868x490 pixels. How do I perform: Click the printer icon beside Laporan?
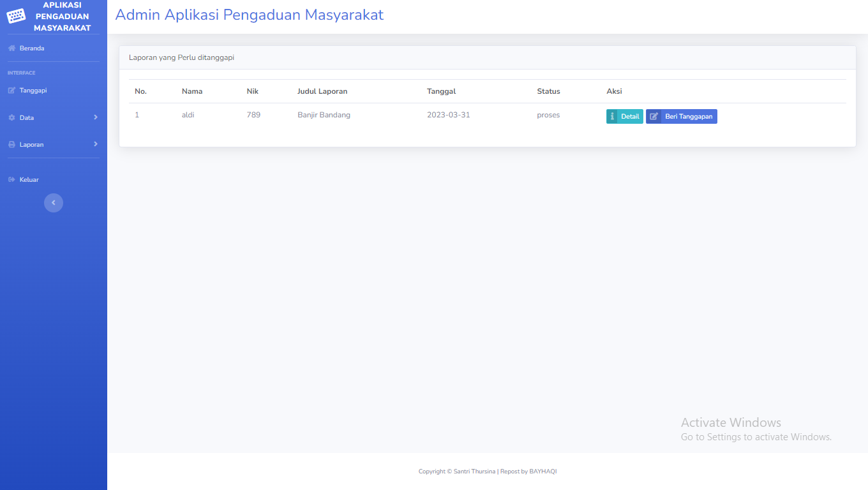click(11, 145)
